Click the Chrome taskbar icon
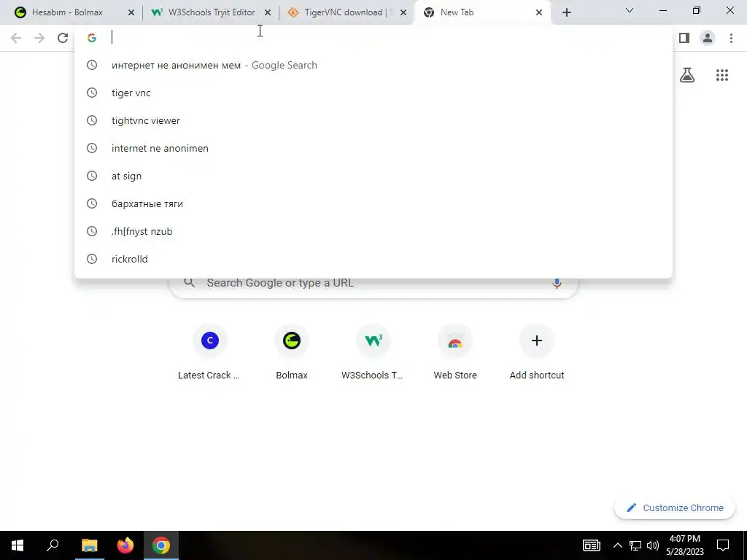The image size is (747, 560). point(161,545)
